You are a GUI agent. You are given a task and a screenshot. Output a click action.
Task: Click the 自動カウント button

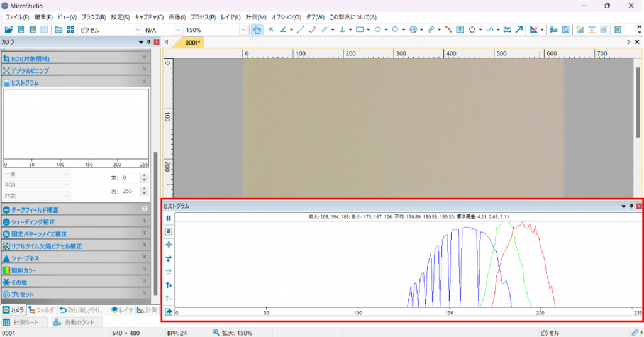click(x=74, y=323)
